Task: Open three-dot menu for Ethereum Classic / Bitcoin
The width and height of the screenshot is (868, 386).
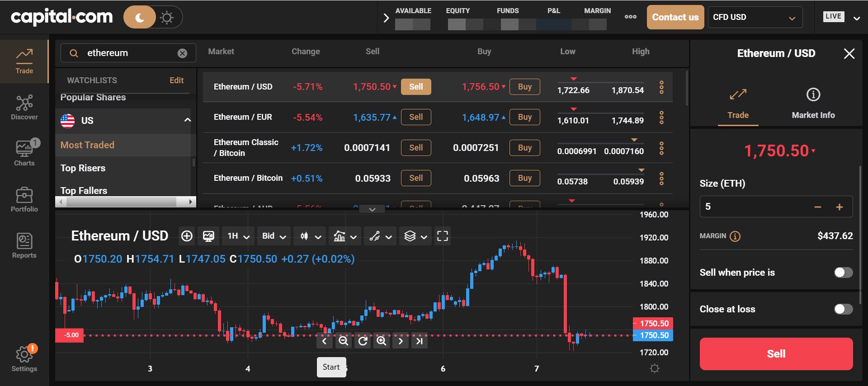Action: click(x=661, y=148)
